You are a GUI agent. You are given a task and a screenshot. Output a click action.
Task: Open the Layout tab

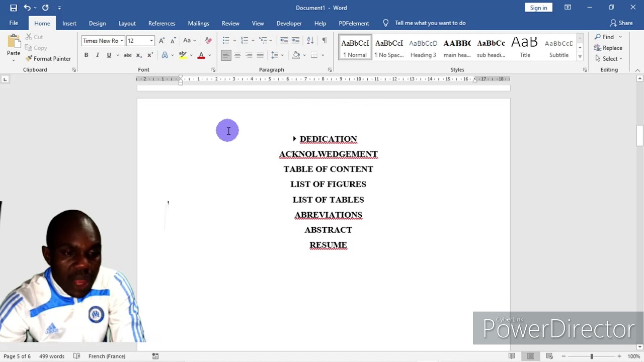point(127,23)
